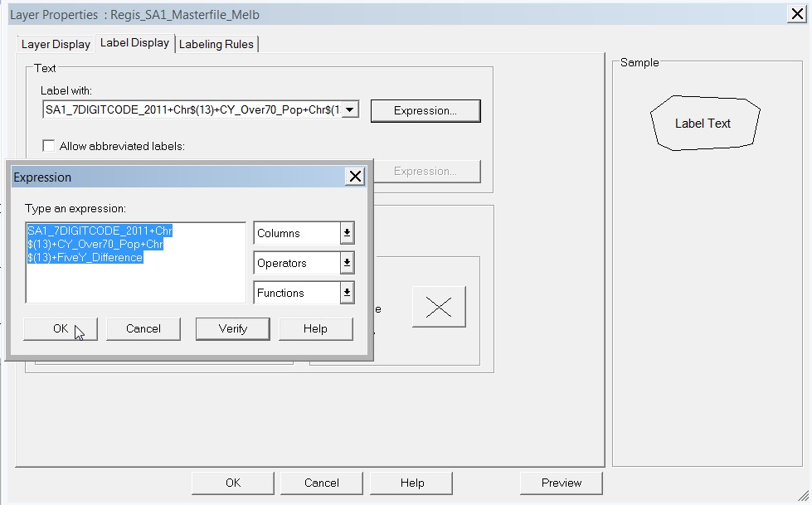Click Preview at the bottom of Layer Properties

click(x=561, y=483)
